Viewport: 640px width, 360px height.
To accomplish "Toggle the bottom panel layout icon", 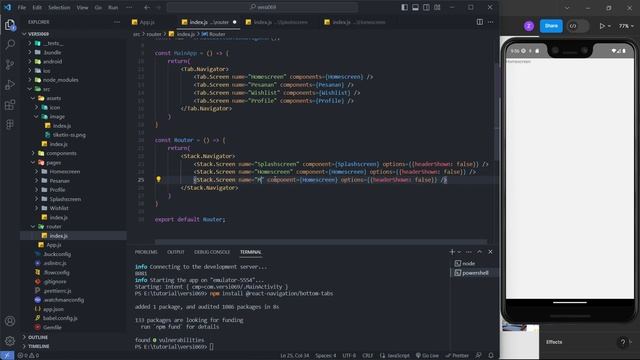I will pos(415,7).
